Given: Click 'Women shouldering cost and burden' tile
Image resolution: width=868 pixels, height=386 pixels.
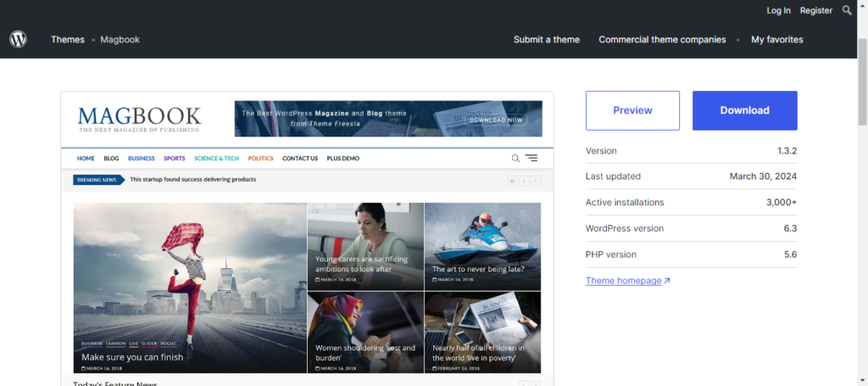Looking at the screenshot, I should pyautogui.click(x=366, y=333).
